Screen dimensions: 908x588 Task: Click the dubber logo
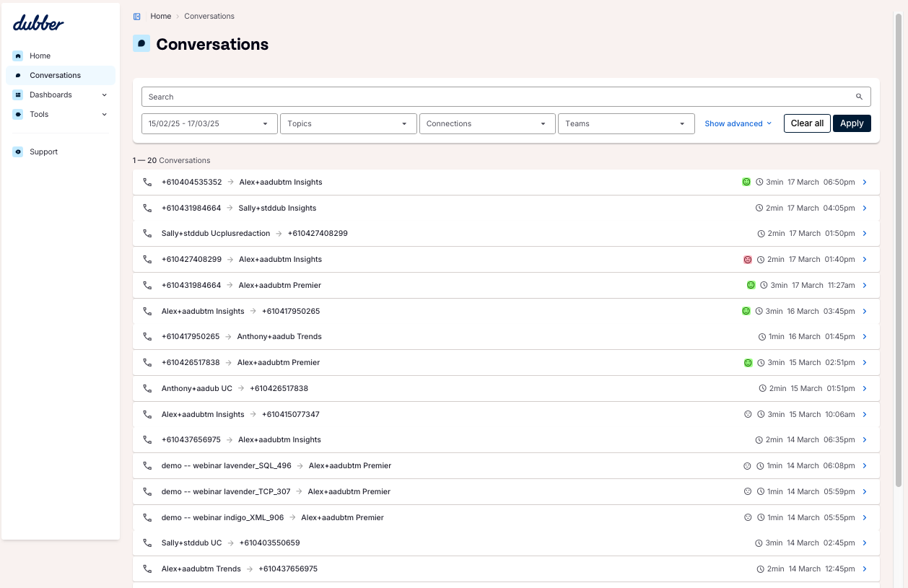(x=38, y=24)
